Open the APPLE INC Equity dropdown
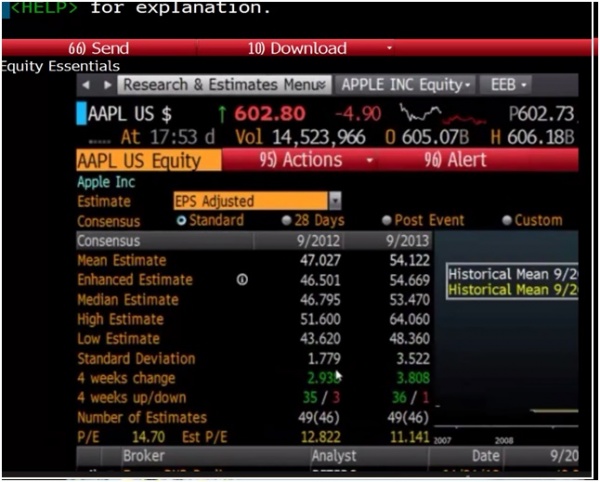This screenshot has width=600, height=482. click(x=405, y=85)
